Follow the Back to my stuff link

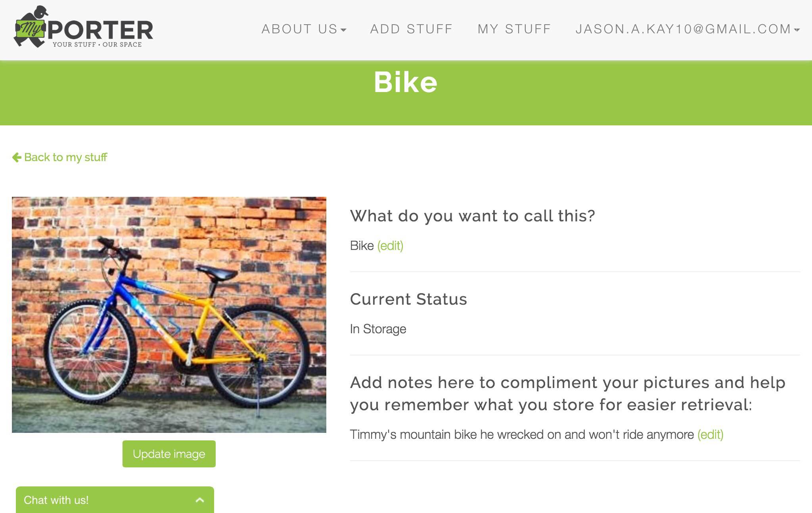(x=65, y=158)
